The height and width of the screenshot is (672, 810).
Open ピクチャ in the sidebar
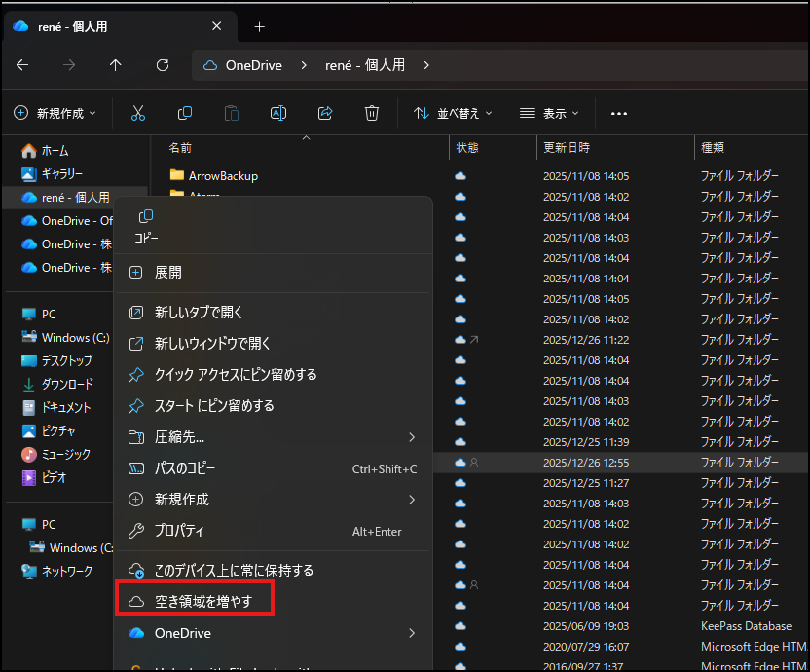pyautogui.click(x=49, y=430)
